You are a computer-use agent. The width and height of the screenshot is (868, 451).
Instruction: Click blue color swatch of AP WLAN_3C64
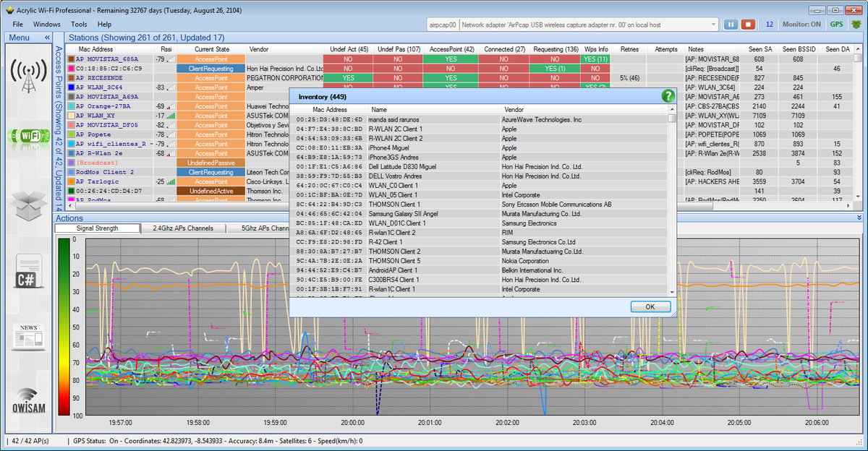pos(71,87)
